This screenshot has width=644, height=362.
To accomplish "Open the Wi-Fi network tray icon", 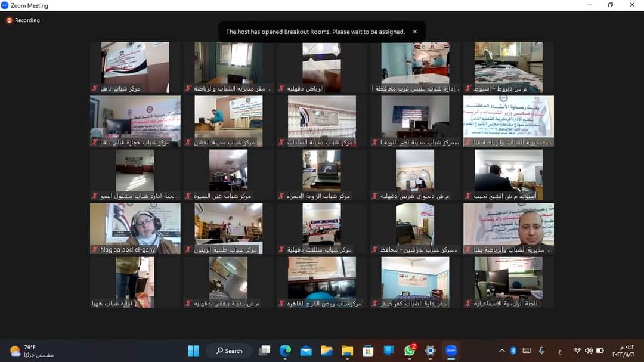I will tap(577, 351).
